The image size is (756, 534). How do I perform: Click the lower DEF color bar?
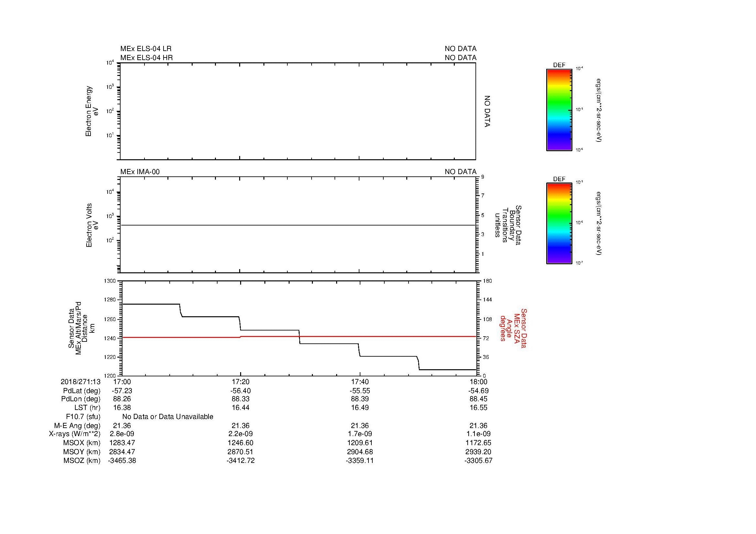(559, 224)
